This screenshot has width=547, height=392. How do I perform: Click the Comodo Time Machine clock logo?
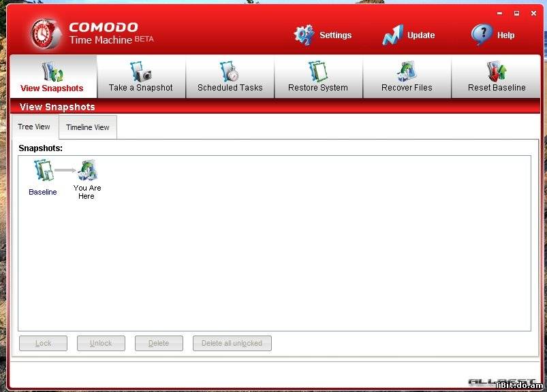pyautogui.click(x=46, y=33)
